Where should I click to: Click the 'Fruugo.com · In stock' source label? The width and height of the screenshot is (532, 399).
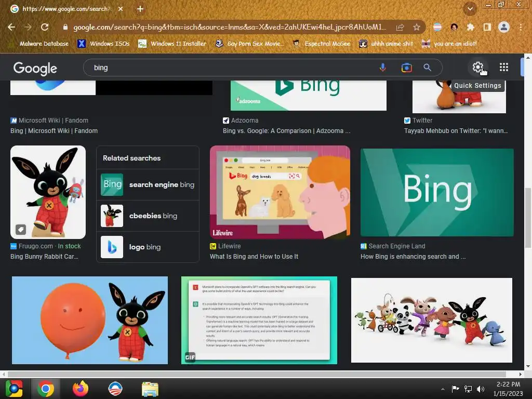[46, 246]
